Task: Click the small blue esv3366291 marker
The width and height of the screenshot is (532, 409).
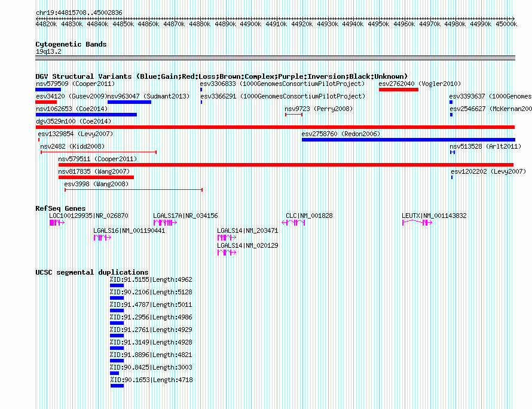Action: [x=201, y=102]
